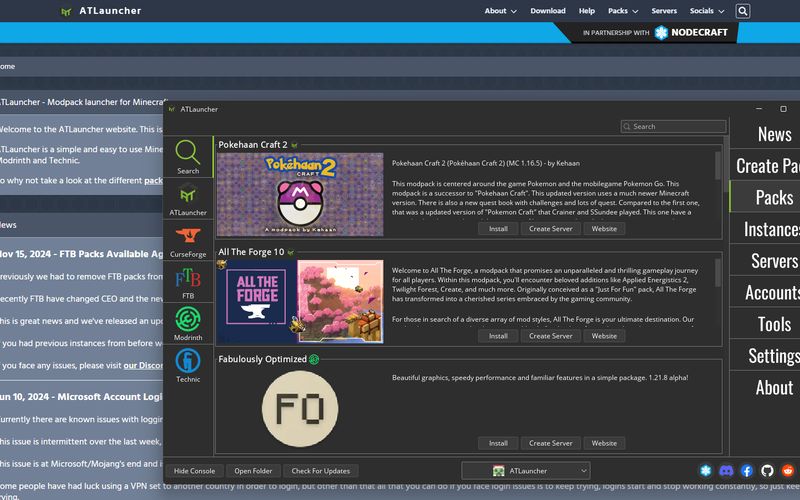800x500 pixels.
Task: Open the account selector dropdown showing ATLauncher
Action: pyautogui.click(x=526, y=471)
